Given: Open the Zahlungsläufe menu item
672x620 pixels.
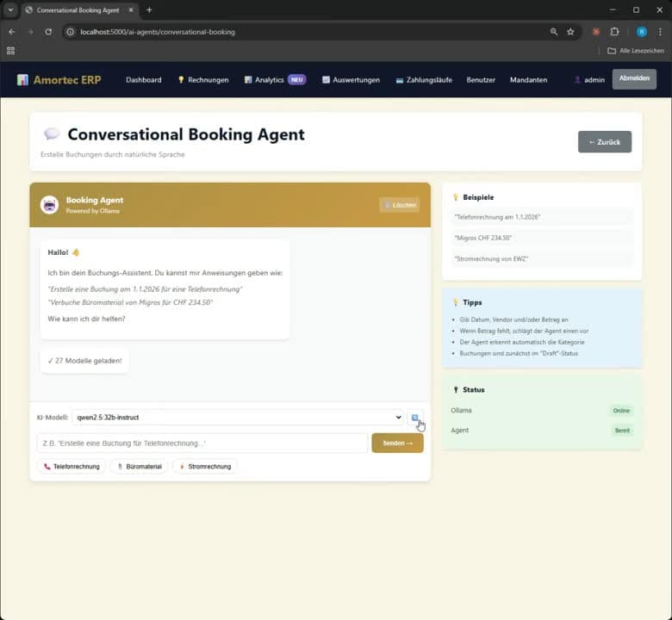Looking at the screenshot, I should tap(424, 80).
